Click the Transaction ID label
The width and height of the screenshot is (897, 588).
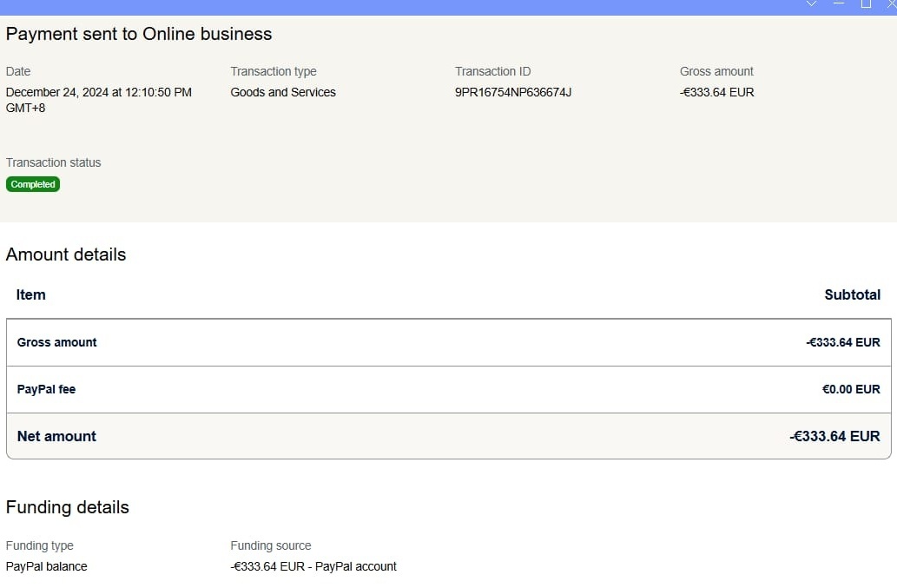[x=492, y=71]
